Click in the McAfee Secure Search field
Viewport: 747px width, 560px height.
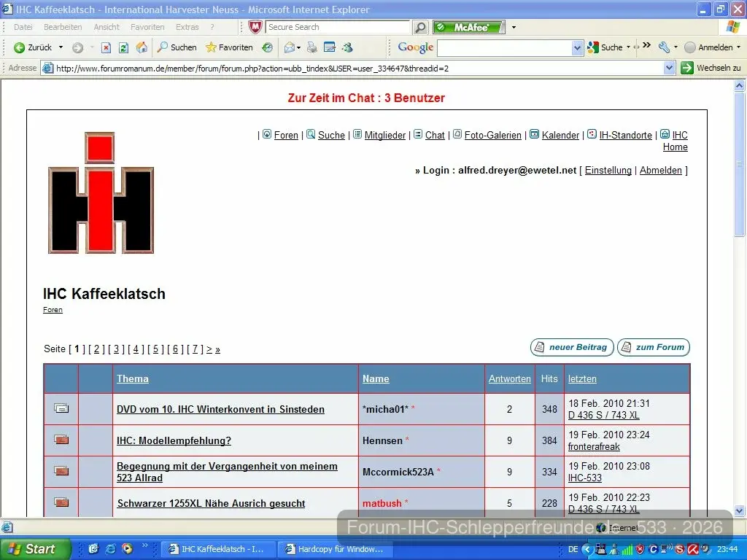(x=337, y=27)
